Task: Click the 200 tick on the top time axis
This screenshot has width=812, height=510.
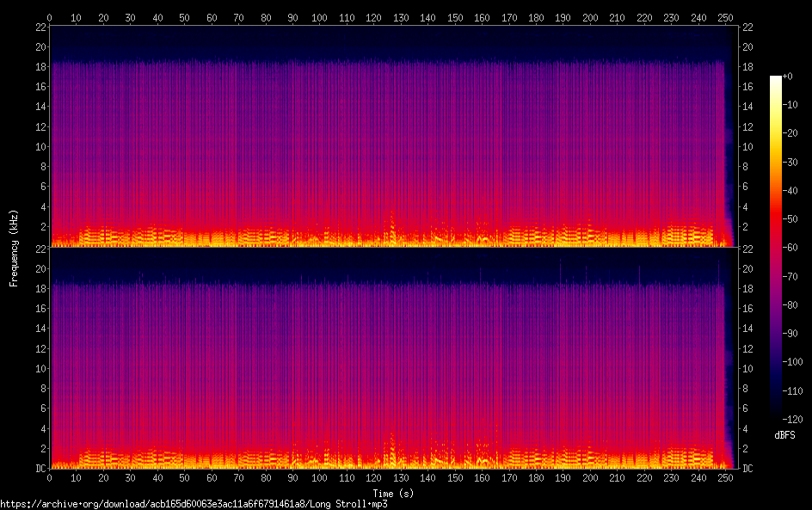Action: (589, 17)
